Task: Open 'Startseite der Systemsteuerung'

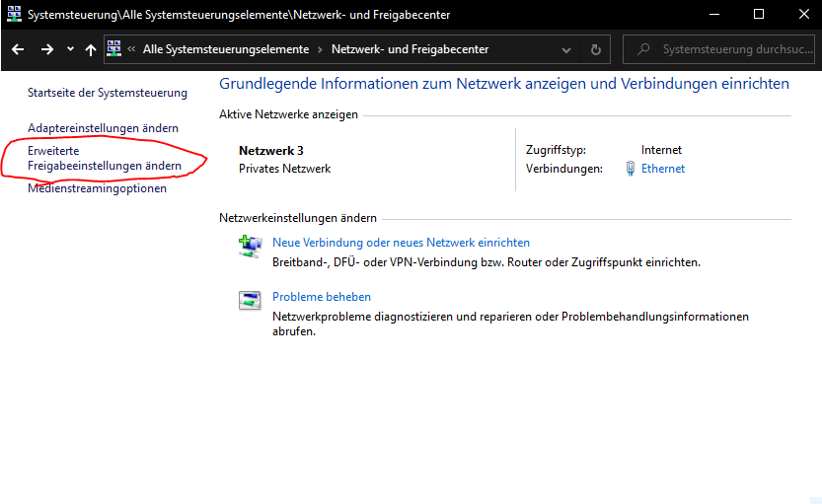Action: tap(108, 93)
